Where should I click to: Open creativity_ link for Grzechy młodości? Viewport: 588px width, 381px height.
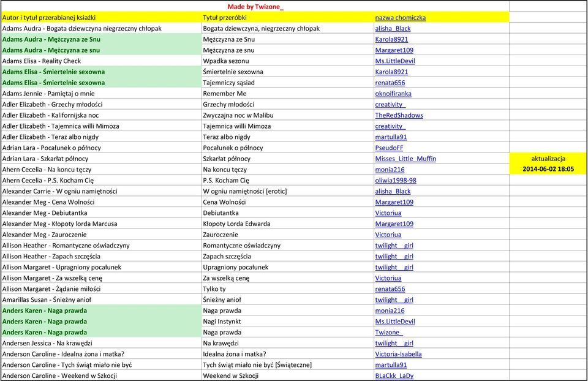pyautogui.click(x=390, y=105)
